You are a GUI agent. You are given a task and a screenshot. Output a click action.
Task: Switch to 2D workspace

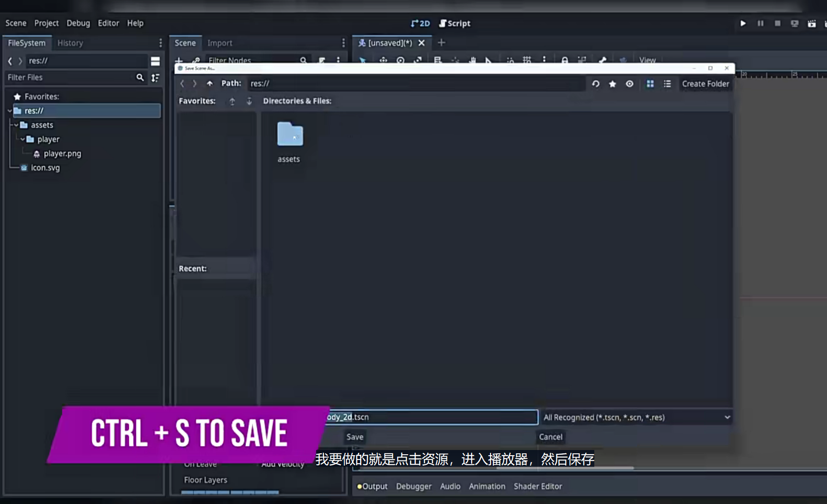[420, 23]
